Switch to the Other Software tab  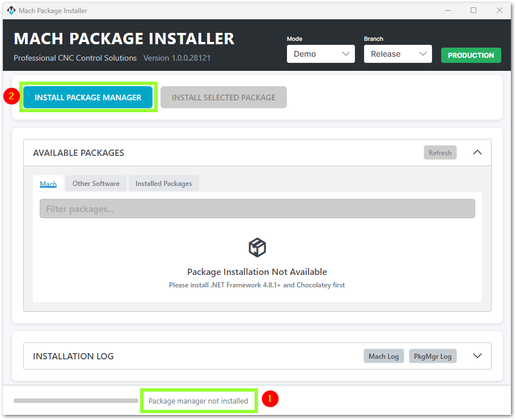point(96,184)
